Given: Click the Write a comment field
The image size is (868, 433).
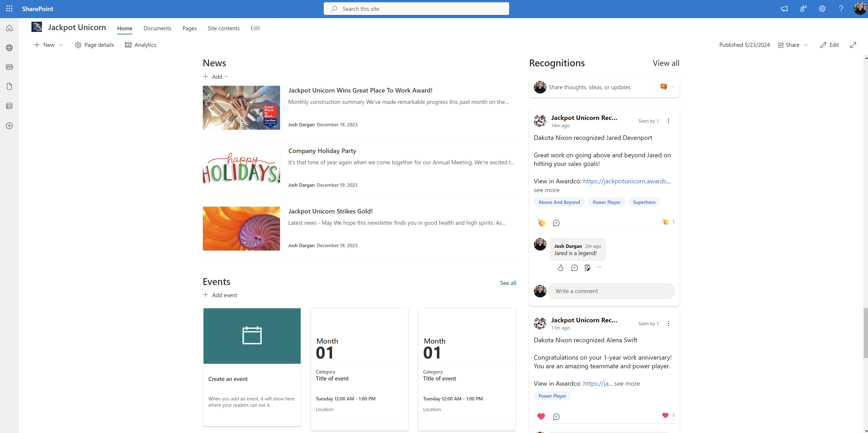Looking at the screenshot, I should click(611, 291).
